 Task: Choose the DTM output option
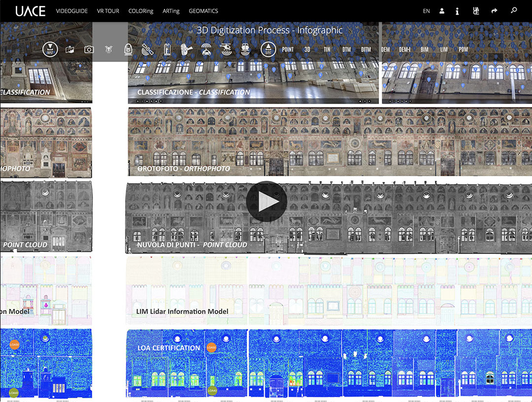347,50
